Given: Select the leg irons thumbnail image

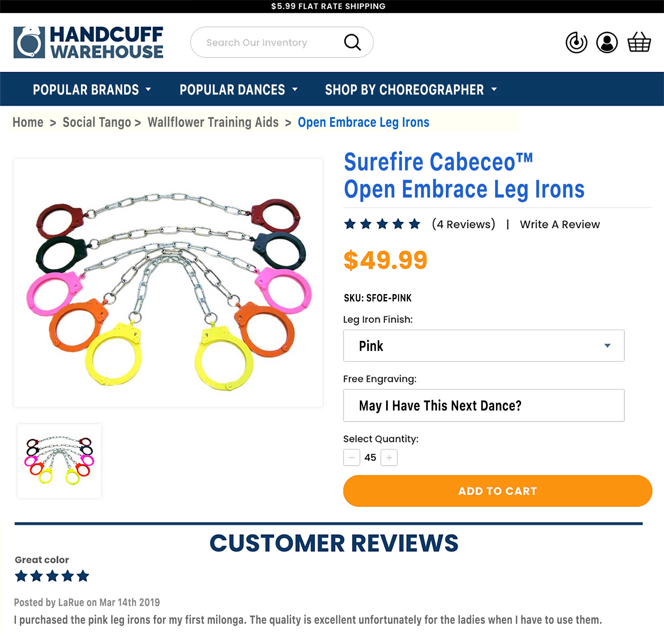Looking at the screenshot, I should (x=59, y=461).
